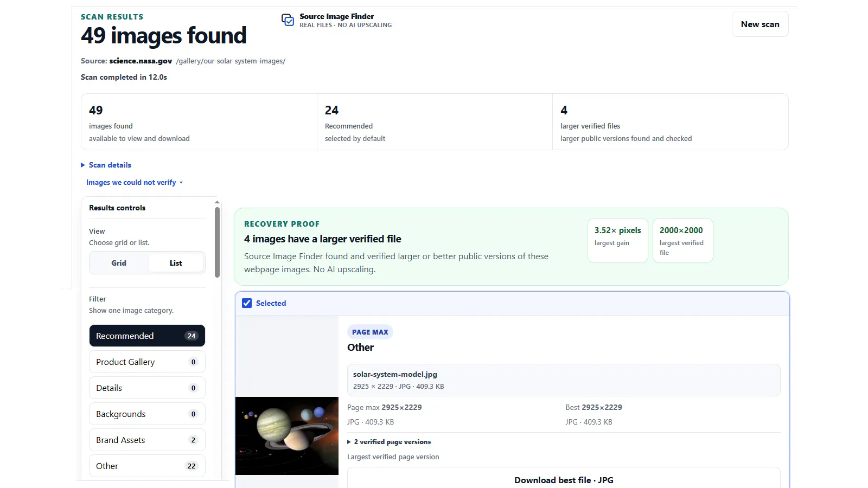The height and width of the screenshot is (488, 868).
Task: Click the 24 Recommended stat
Action: (x=435, y=122)
